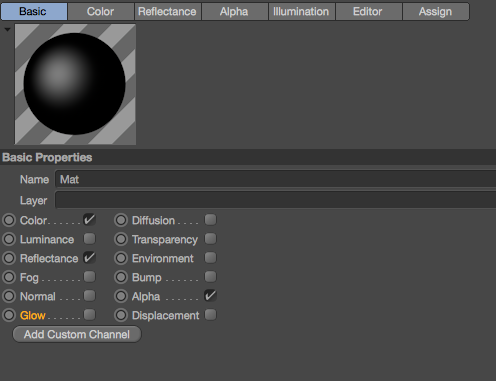The image size is (496, 381).
Task: Enable the Diffusion channel checkbox
Action: 210,220
